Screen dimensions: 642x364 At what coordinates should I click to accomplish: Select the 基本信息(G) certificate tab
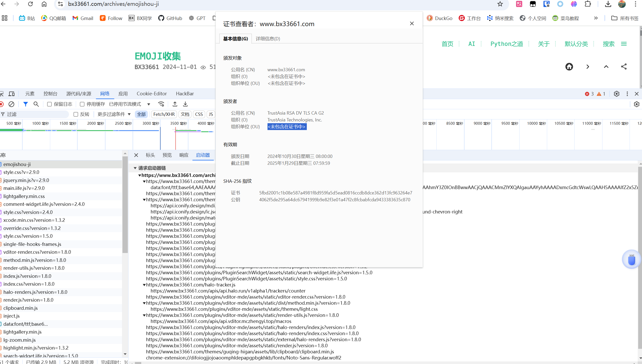(236, 39)
